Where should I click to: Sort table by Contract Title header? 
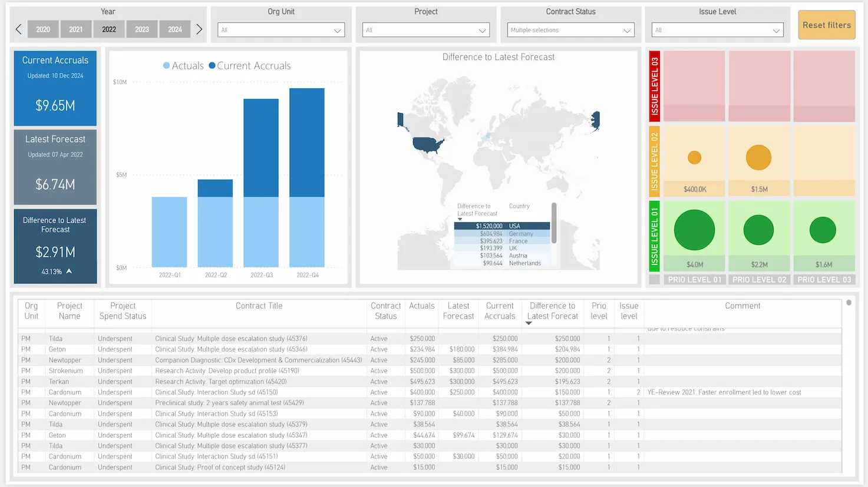coord(259,306)
